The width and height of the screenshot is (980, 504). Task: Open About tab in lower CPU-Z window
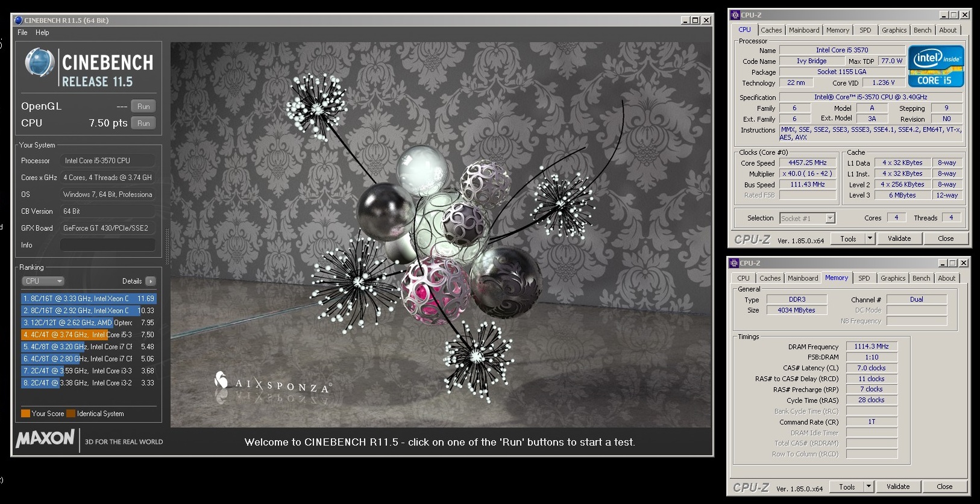click(946, 278)
